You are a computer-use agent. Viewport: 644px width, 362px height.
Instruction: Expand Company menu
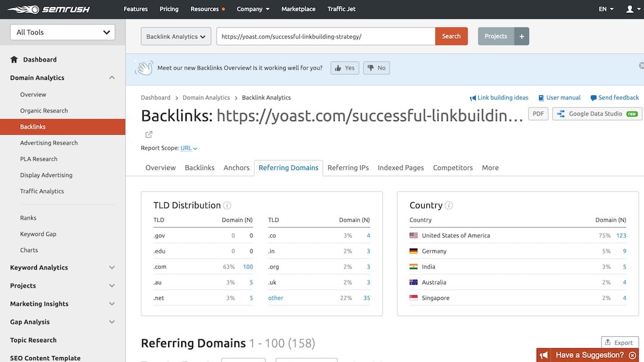click(x=253, y=9)
